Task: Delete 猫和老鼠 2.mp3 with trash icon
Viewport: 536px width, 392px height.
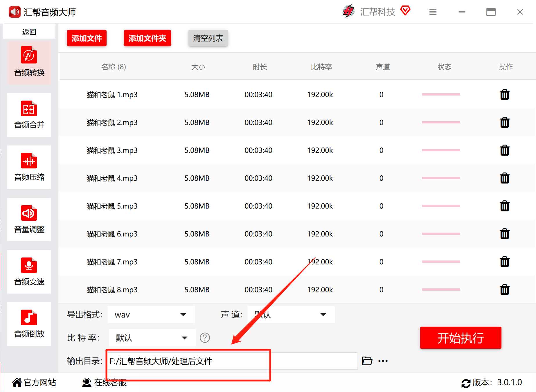Action: click(x=505, y=122)
